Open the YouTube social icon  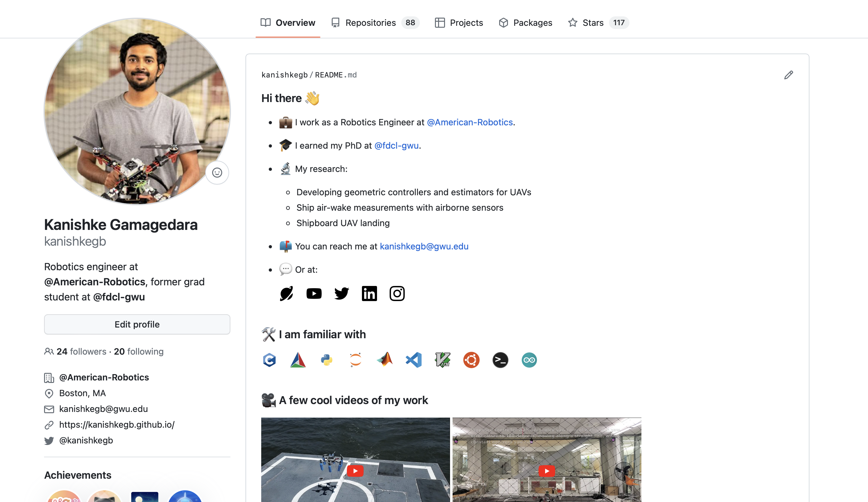click(314, 294)
